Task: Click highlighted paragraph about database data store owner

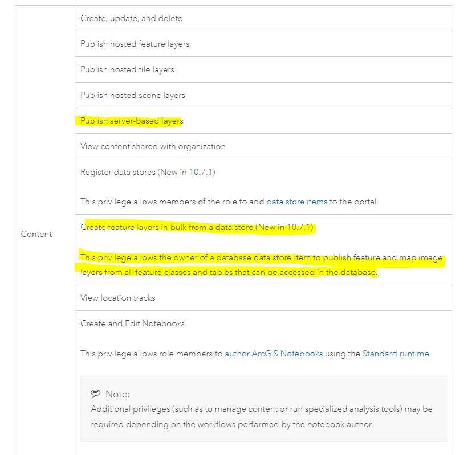Action: pos(261,265)
